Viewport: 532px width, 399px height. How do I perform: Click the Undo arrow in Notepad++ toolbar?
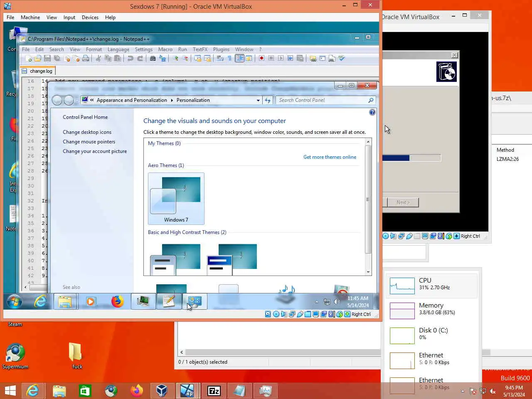pyautogui.click(x=130, y=58)
